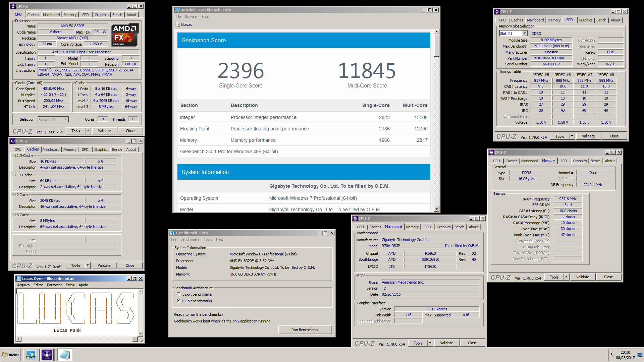Click the Notepad icon in the taskbar
Screen dimensions: 644x362
pos(64,355)
